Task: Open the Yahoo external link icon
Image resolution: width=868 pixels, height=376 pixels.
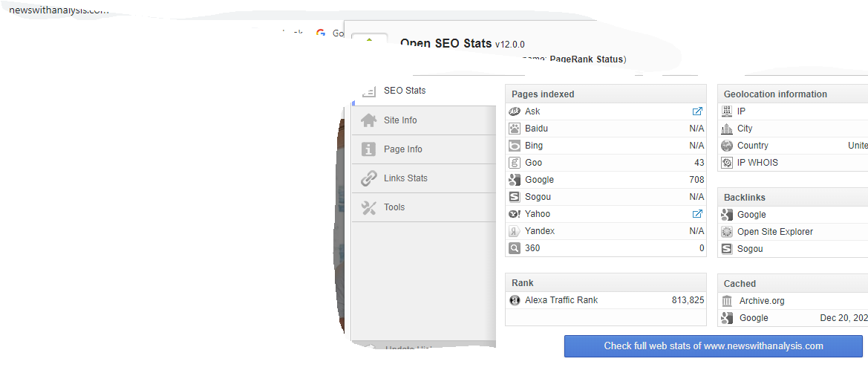Action: click(697, 214)
